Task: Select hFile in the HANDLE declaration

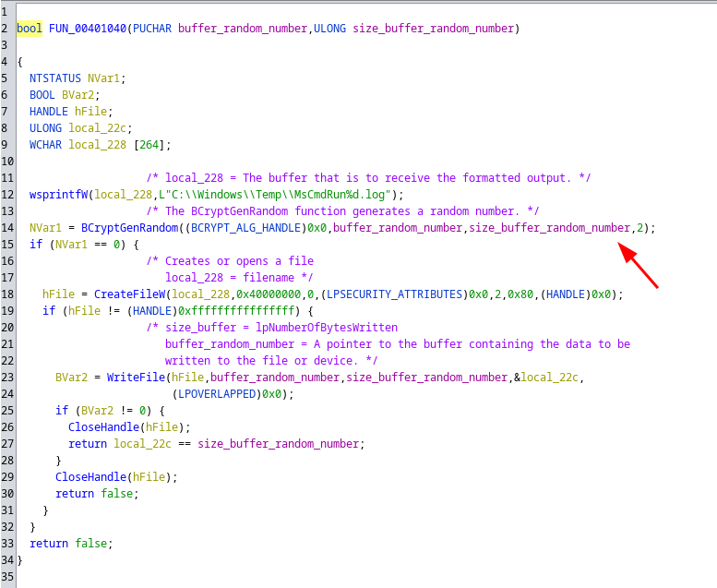Action: (x=90, y=111)
